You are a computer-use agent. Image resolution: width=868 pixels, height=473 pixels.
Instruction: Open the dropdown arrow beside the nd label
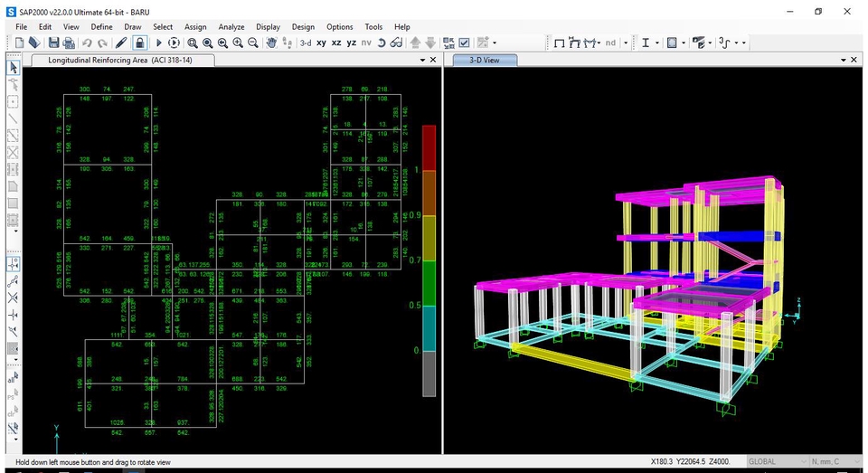626,43
